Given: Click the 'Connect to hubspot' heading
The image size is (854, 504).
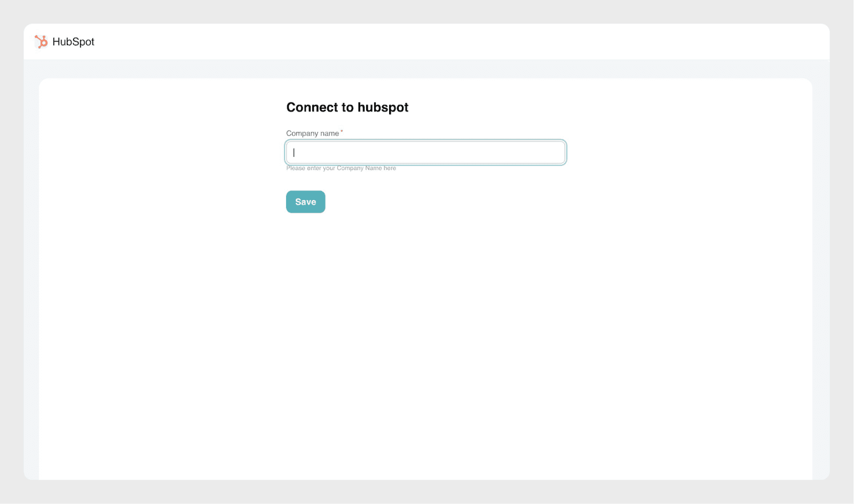Looking at the screenshot, I should coord(347,107).
